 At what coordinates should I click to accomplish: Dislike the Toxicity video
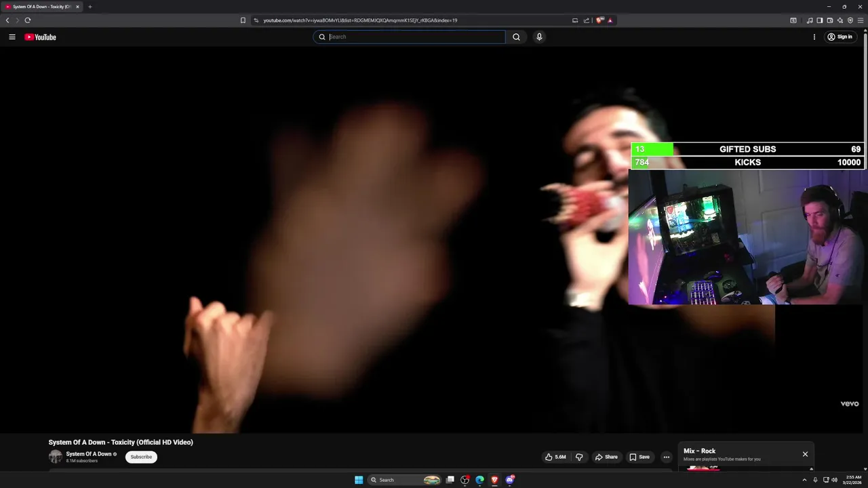[x=579, y=457]
